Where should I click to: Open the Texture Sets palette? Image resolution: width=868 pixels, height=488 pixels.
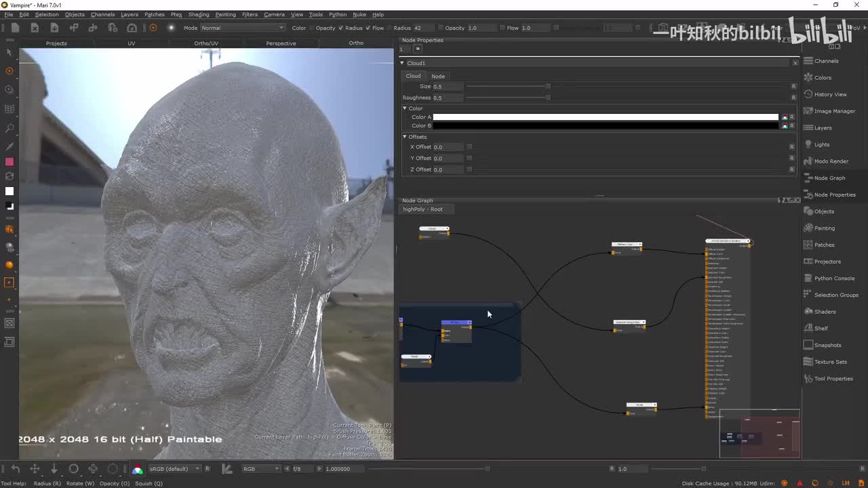pos(830,362)
